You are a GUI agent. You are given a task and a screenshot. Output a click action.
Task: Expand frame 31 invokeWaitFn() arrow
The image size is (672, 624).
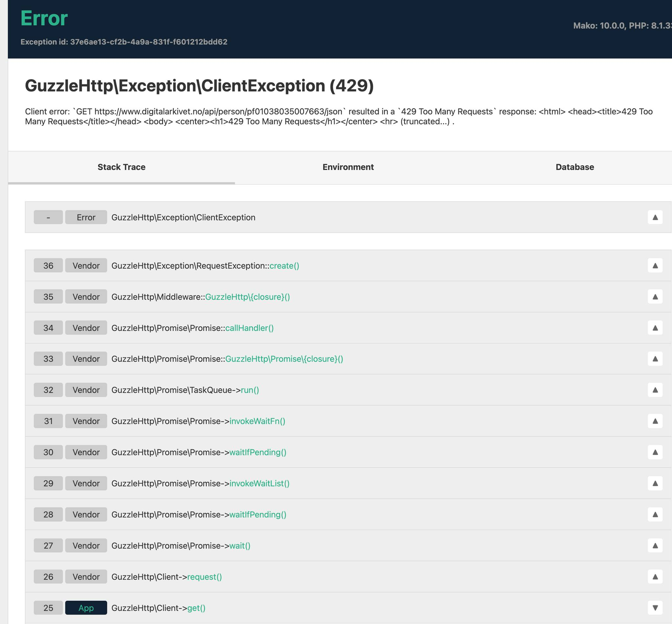[x=655, y=421]
